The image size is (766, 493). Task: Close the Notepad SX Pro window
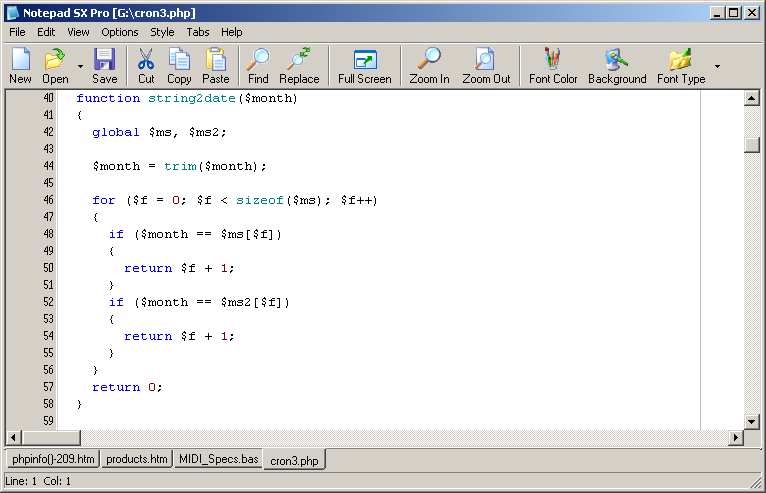coord(752,13)
